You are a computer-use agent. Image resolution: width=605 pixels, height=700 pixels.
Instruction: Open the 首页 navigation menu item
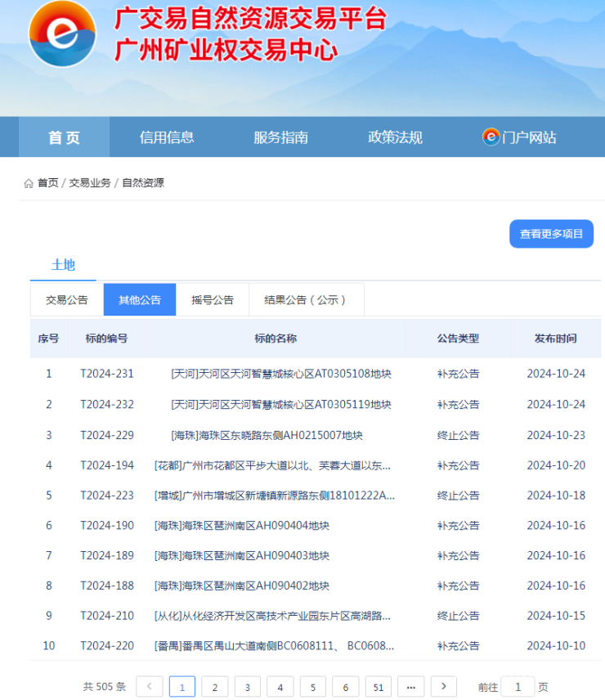[64, 137]
